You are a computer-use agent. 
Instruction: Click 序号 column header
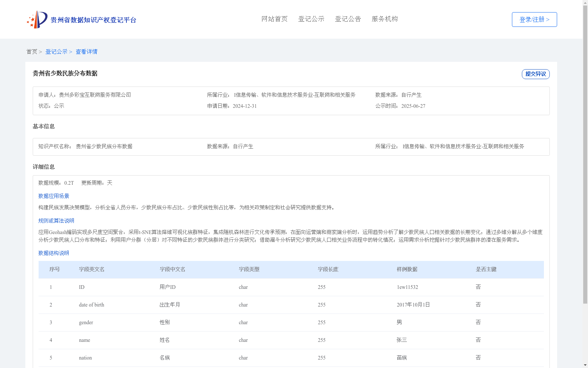(55, 269)
